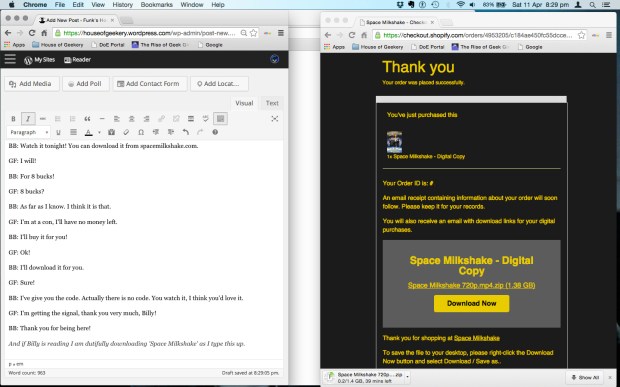Focus the Shopify checkout address bar
620x387 pixels.
point(479,35)
